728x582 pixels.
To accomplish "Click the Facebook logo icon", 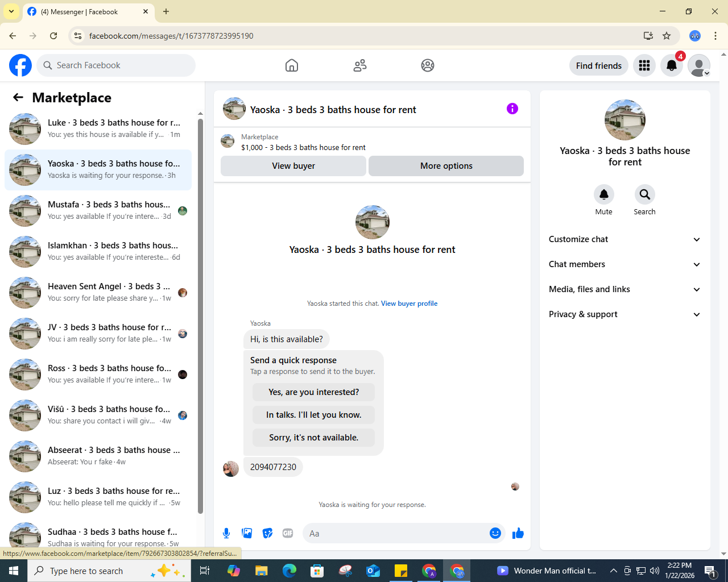I will (x=20, y=65).
